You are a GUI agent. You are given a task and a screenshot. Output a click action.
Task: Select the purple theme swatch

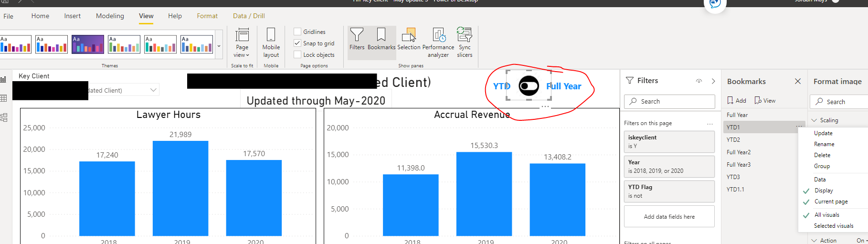point(88,44)
